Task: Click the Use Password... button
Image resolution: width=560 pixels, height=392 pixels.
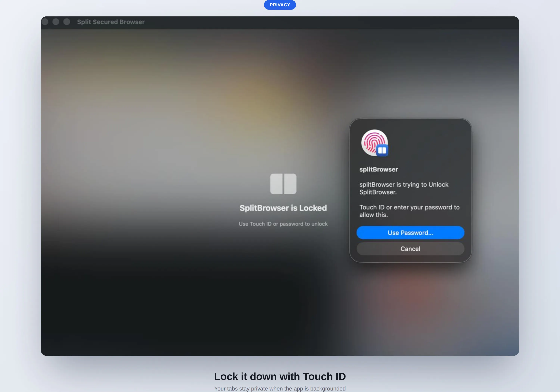Action: coord(410,232)
